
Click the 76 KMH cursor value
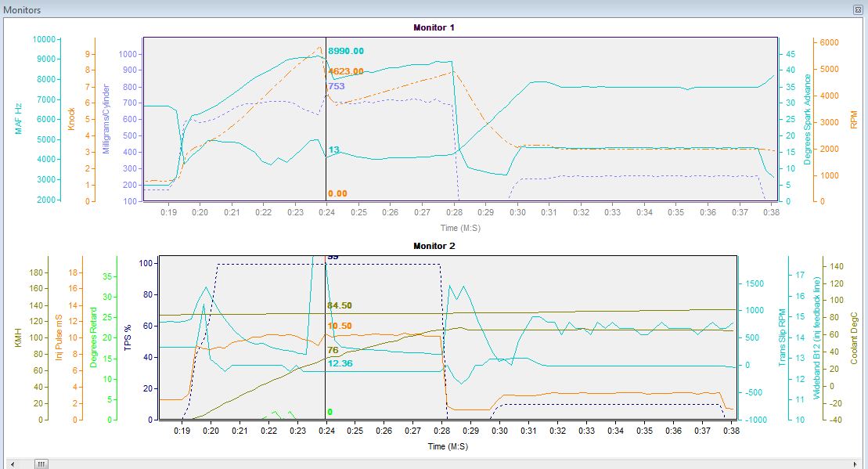(x=333, y=350)
